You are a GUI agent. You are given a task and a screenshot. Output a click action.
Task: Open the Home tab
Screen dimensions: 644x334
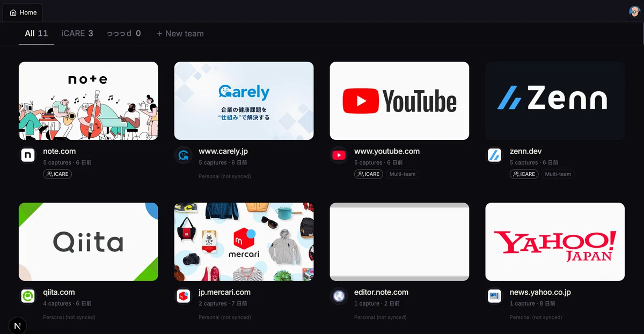coord(23,12)
